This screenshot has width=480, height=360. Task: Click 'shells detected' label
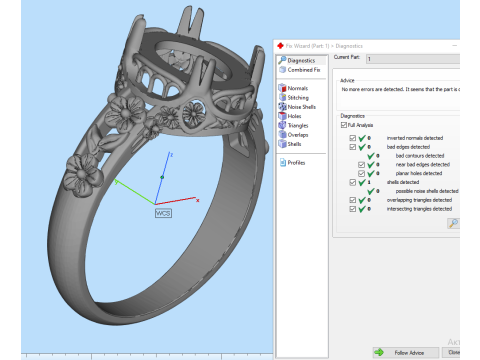click(x=403, y=182)
